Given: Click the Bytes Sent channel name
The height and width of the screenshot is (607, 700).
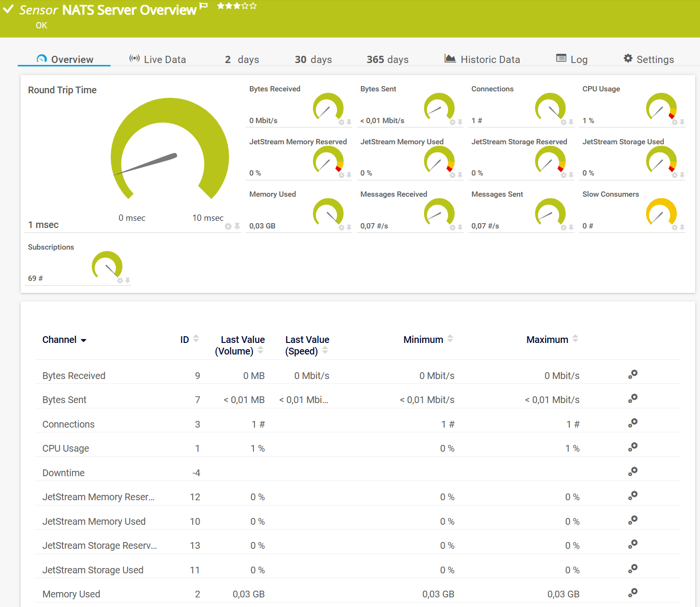Looking at the screenshot, I should (64, 400).
